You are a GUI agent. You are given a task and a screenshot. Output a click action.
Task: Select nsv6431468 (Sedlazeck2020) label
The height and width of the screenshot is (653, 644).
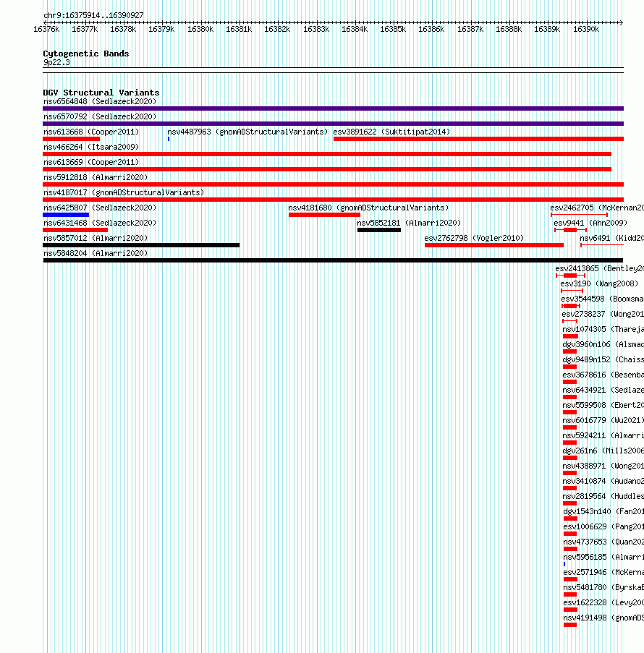[x=100, y=223]
